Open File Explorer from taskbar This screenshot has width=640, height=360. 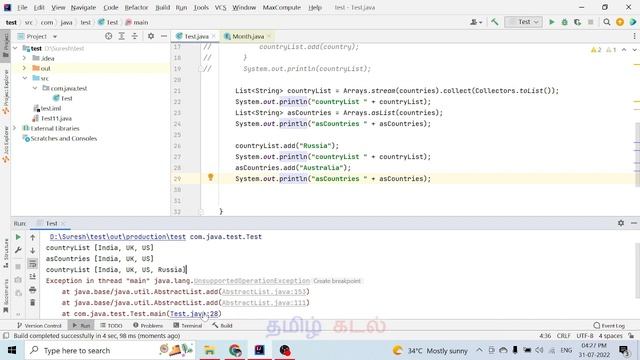209,350
